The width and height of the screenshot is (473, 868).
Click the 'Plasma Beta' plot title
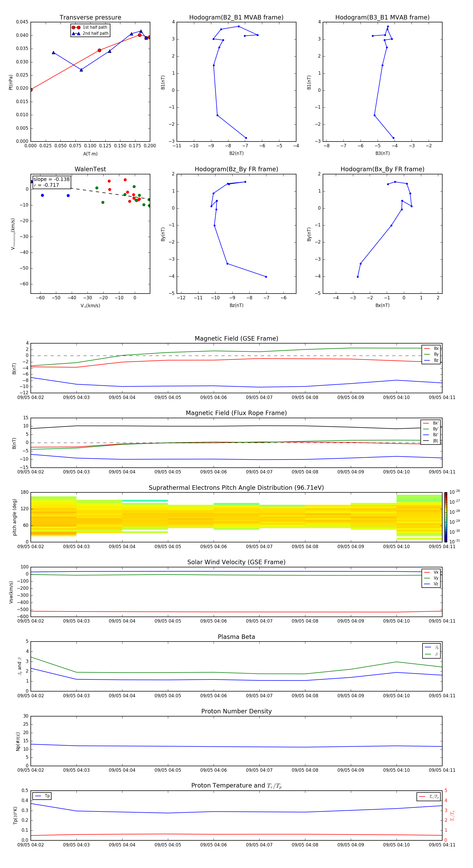[236, 637]
